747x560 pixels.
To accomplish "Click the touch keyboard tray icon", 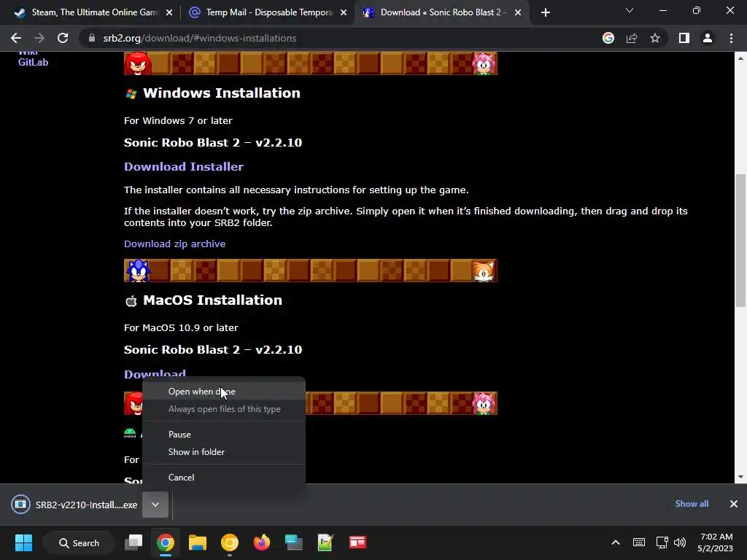I will (639, 542).
